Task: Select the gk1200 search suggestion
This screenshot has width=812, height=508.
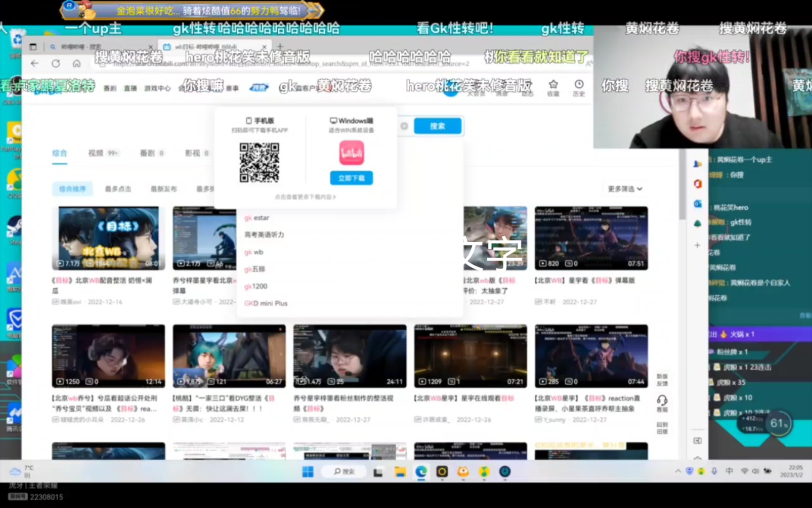Action: (256, 286)
